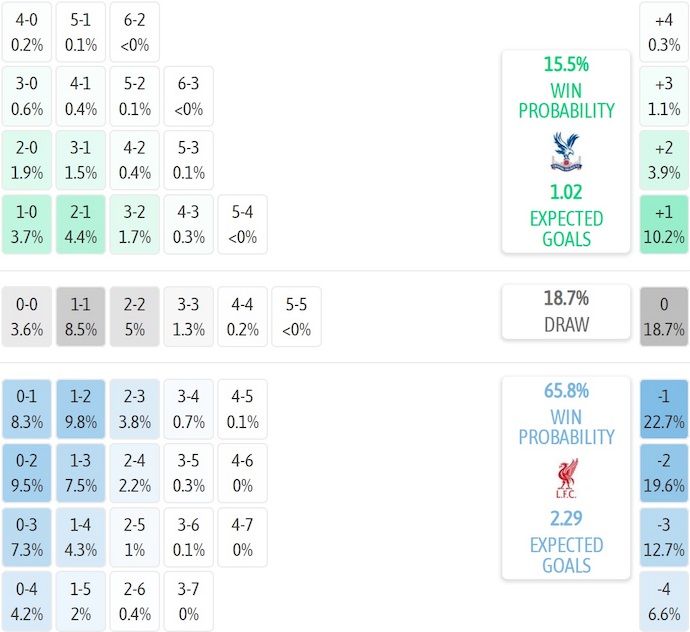Click the 18.7% Draw summary card
Viewport: 690px width, 632px height.
click(566, 311)
